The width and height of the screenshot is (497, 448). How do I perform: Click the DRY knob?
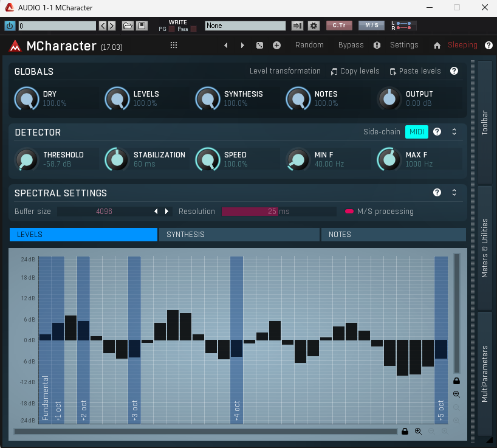(x=27, y=99)
